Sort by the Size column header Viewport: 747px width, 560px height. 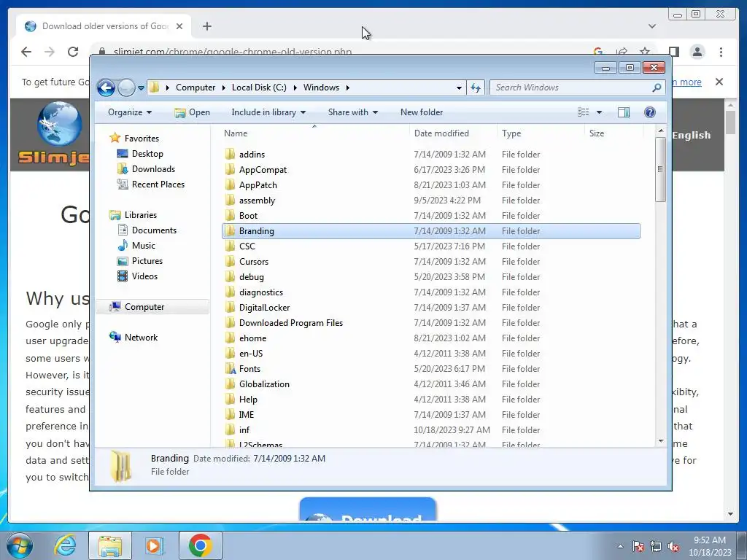click(x=614, y=133)
